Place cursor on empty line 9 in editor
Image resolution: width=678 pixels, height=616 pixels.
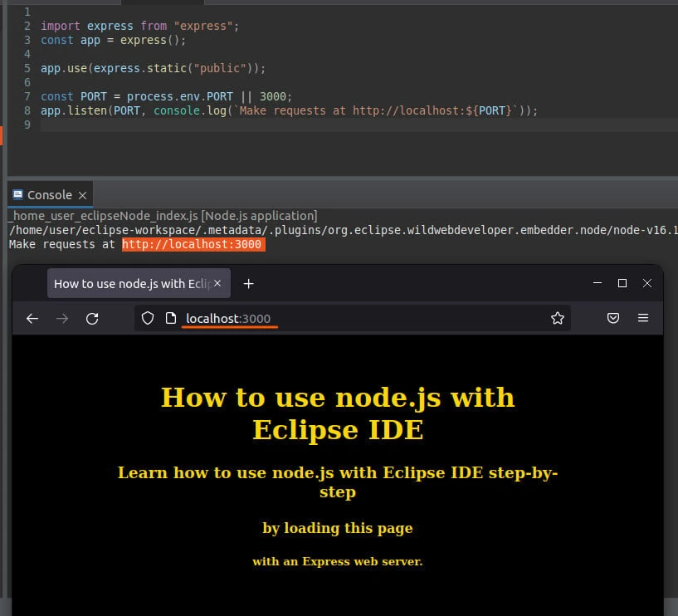249,125
